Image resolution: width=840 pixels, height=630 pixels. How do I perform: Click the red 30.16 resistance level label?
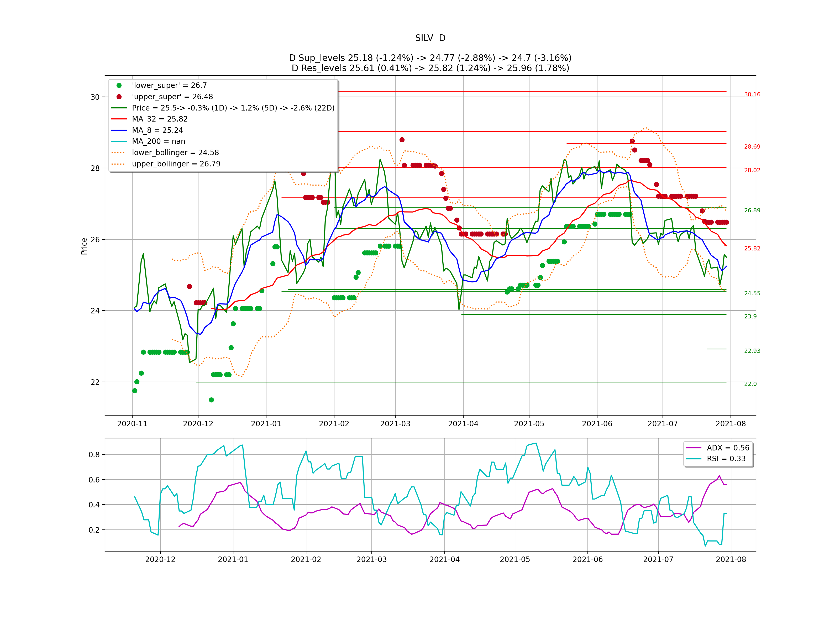coord(752,94)
